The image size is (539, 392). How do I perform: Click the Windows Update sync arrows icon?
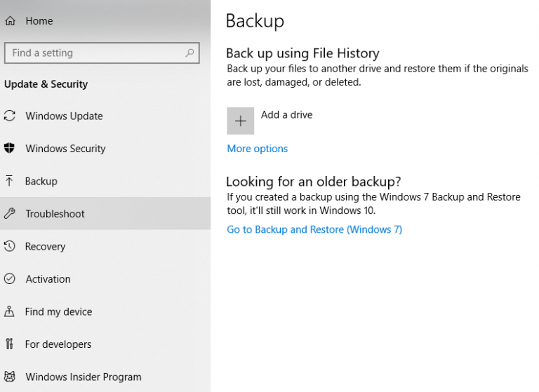tap(10, 116)
